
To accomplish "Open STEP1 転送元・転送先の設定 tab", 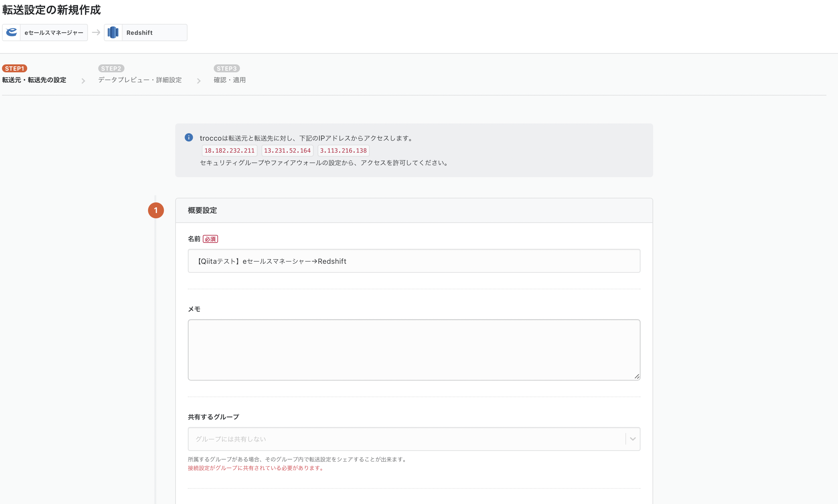I will [x=34, y=74].
